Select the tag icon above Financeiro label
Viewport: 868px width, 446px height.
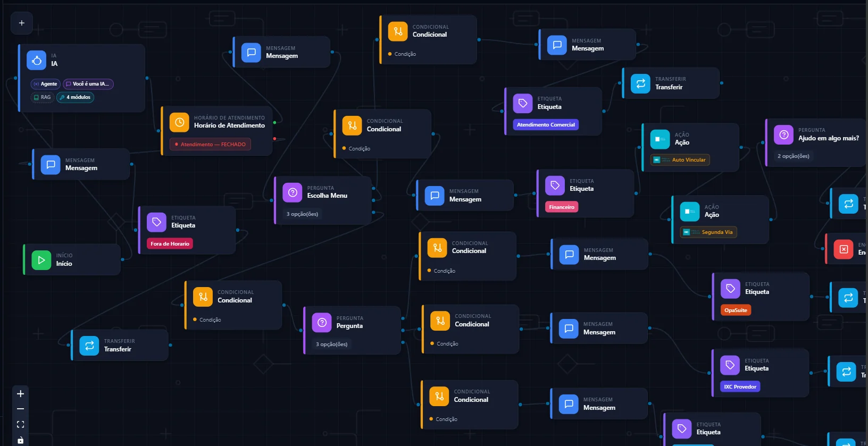(555, 186)
